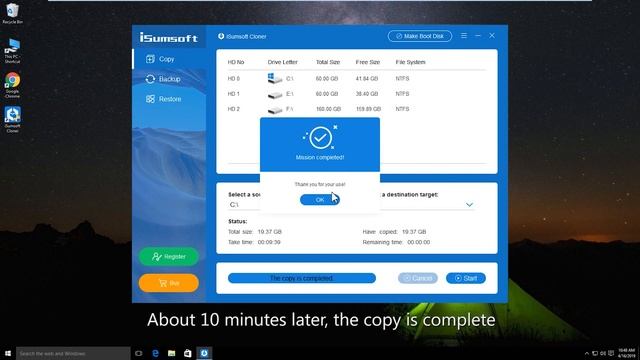Open Recycle Bin desktop icon

tap(12, 13)
